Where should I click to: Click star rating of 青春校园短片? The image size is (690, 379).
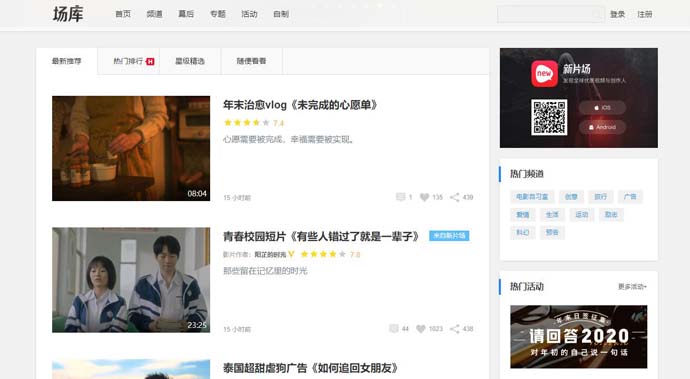(323, 254)
